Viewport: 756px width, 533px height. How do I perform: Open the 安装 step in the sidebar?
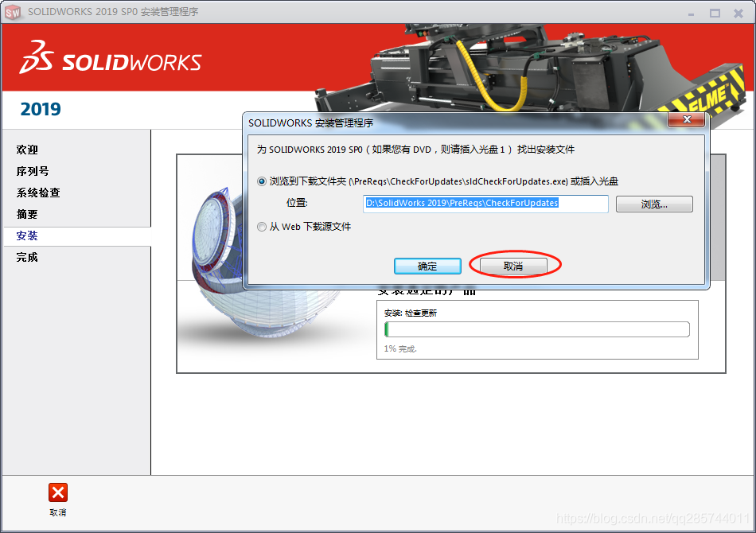click(27, 235)
